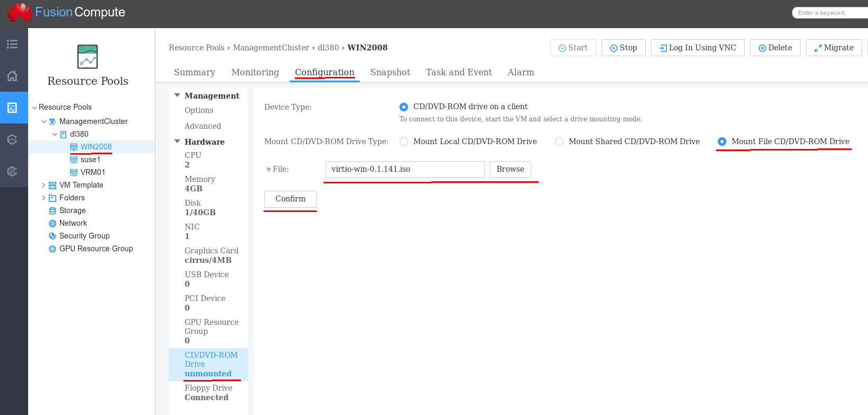868x415 pixels.
Task: Click Browse to choose ISO file
Action: pos(510,169)
